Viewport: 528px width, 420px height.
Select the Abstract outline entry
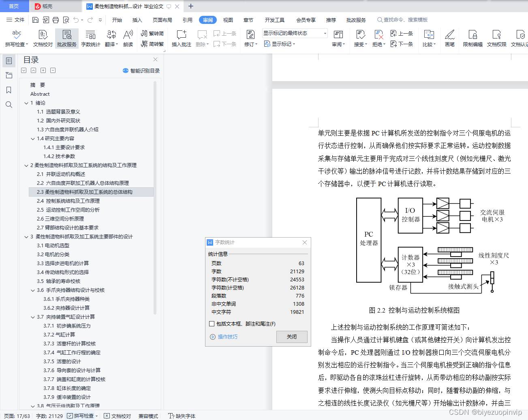tap(40, 94)
